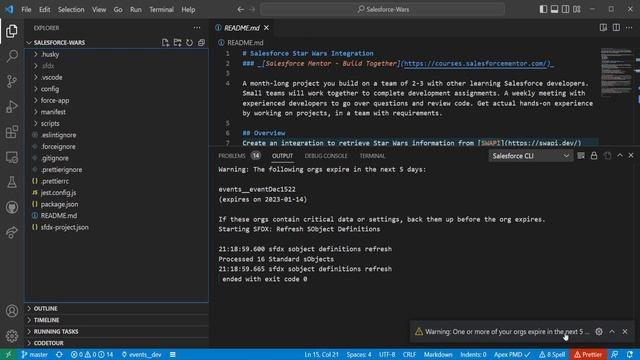Image resolution: width=640 pixels, height=360 pixels.
Task: Expand the .husky folder
Action: click(117, 54)
